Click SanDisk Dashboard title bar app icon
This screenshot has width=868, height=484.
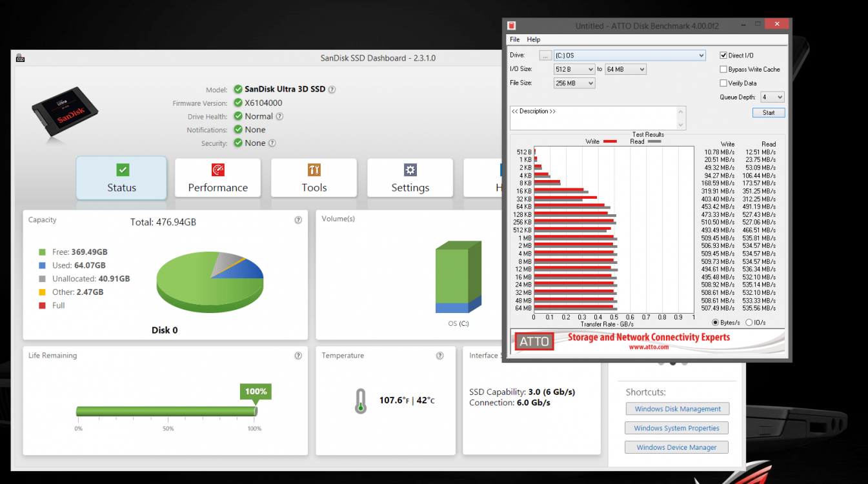pyautogui.click(x=20, y=58)
